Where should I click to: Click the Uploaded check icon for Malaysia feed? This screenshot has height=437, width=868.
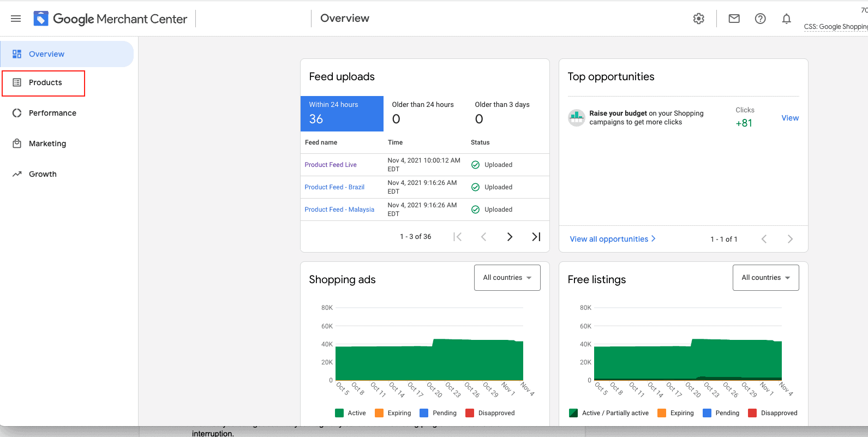coord(475,209)
